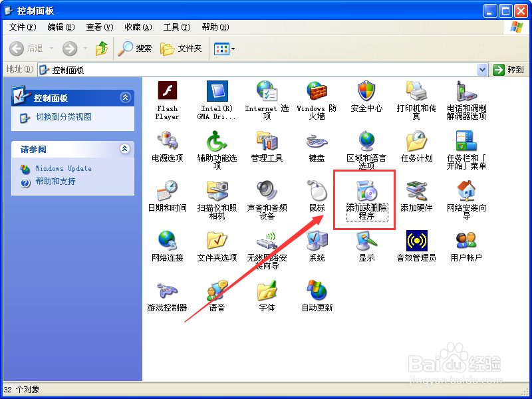The image size is (532, 399).
Task: Close the 控制面板 window
Action: (x=521, y=11)
